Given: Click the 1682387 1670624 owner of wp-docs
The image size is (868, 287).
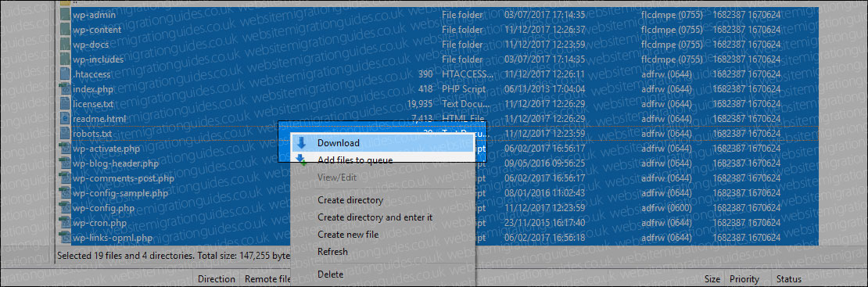Looking at the screenshot, I should pos(747,45).
